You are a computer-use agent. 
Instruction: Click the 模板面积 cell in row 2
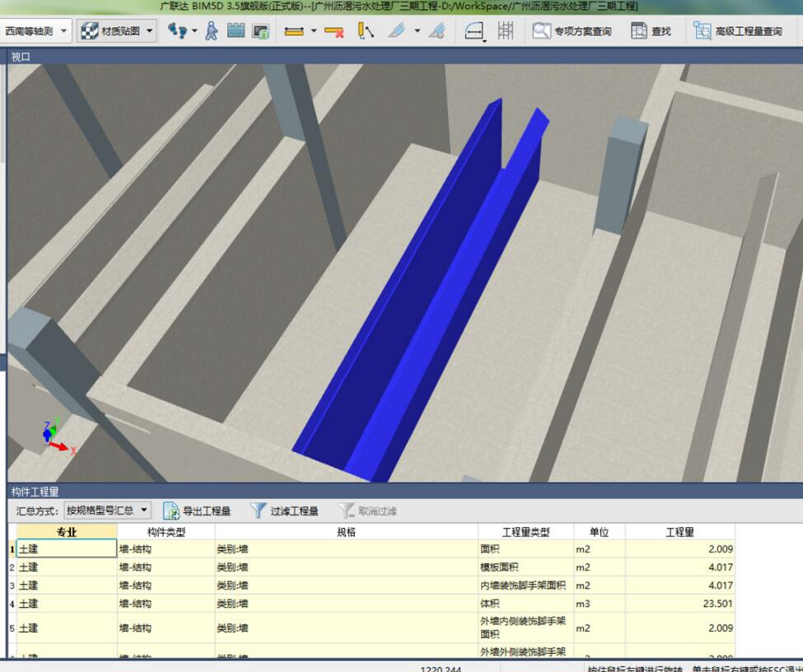click(x=526, y=567)
